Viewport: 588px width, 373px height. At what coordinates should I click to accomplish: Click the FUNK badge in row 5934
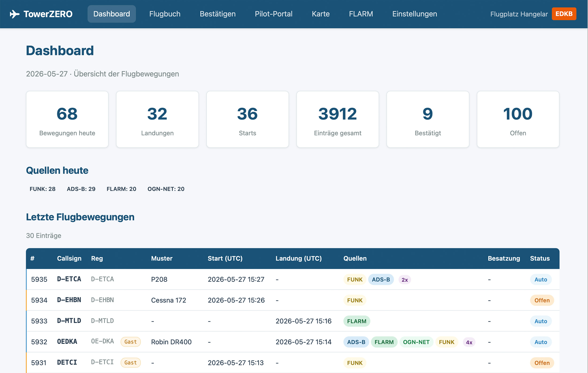(x=355, y=300)
